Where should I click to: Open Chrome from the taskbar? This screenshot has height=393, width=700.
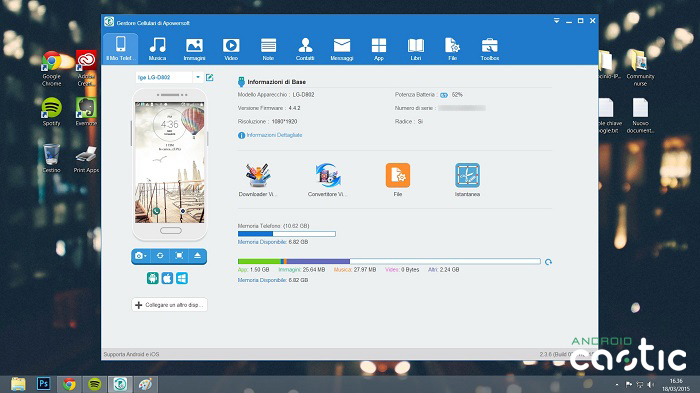[69, 384]
